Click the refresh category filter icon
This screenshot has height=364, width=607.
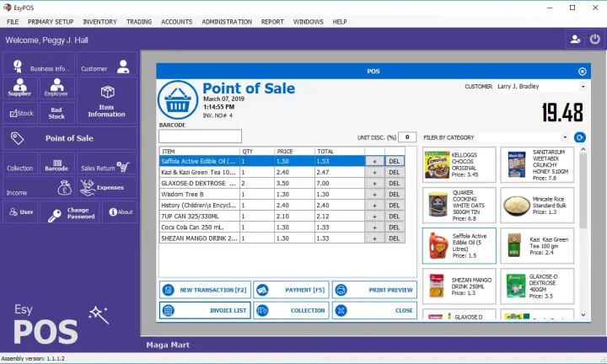click(x=579, y=137)
